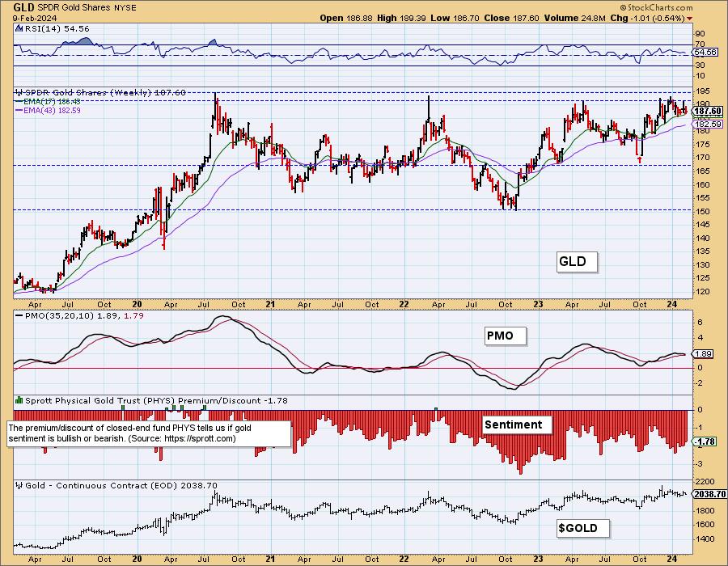The width and height of the screenshot is (728, 566).
Task: Click the 195 label on GLD price axis
Action: pyautogui.click(x=701, y=91)
